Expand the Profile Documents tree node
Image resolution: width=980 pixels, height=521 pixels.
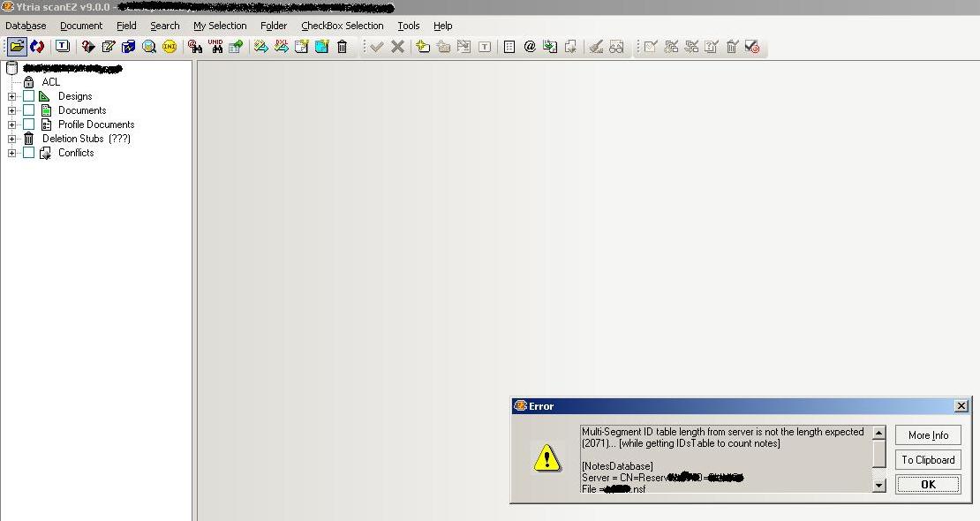[11, 125]
